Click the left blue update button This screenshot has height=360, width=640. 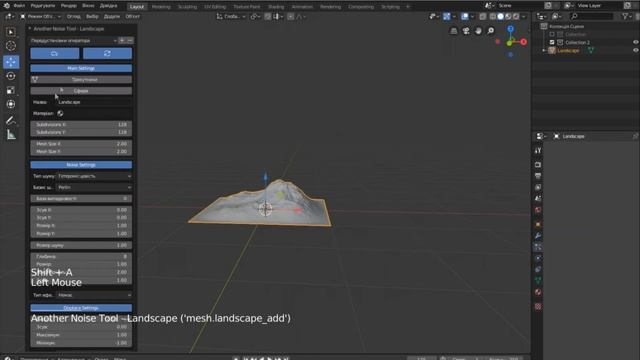(55, 53)
